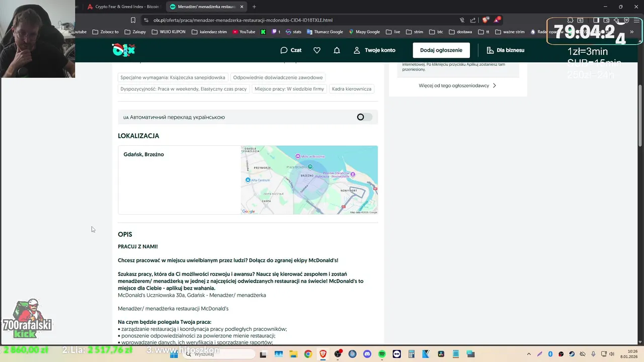Close the Menadżer/menadżerka browser tab

click(242, 7)
